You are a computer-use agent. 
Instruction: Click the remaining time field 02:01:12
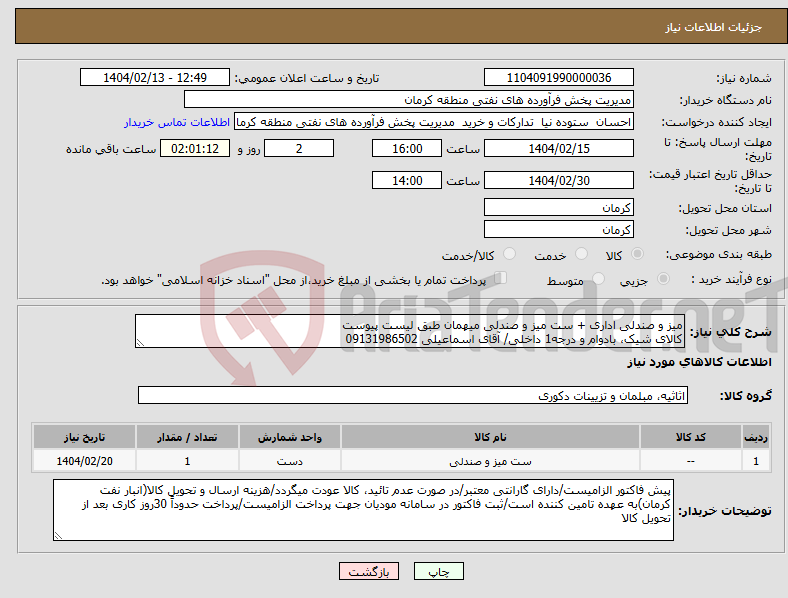pos(195,148)
